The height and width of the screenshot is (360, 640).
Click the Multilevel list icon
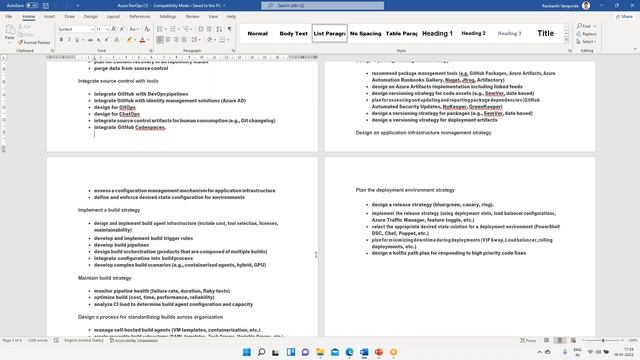coord(186,29)
